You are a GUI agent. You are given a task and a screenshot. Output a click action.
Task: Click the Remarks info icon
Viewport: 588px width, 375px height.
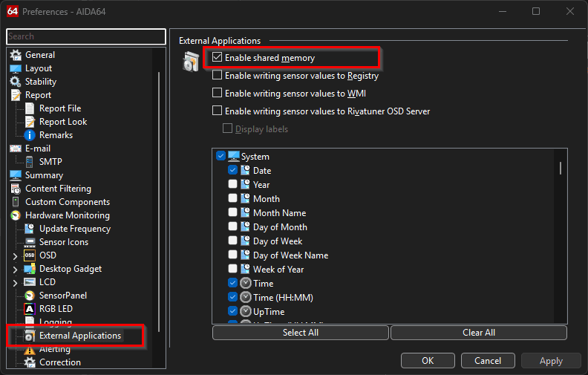coord(30,135)
